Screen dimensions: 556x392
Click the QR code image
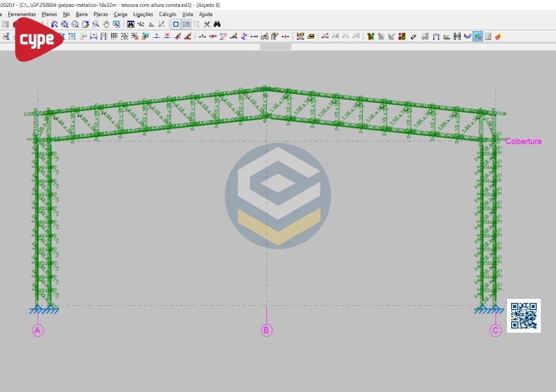point(524,315)
